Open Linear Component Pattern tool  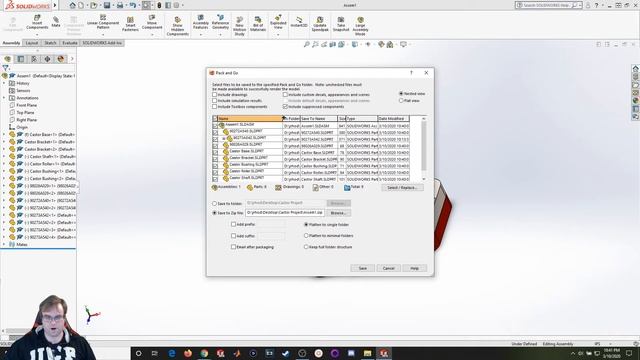[103, 22]
